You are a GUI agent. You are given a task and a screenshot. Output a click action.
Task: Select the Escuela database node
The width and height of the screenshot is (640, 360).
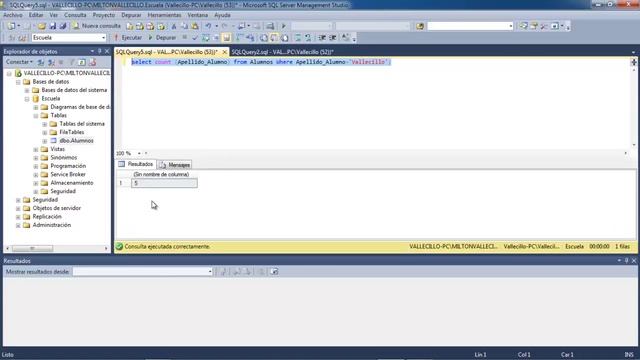[x=51, y=99]
